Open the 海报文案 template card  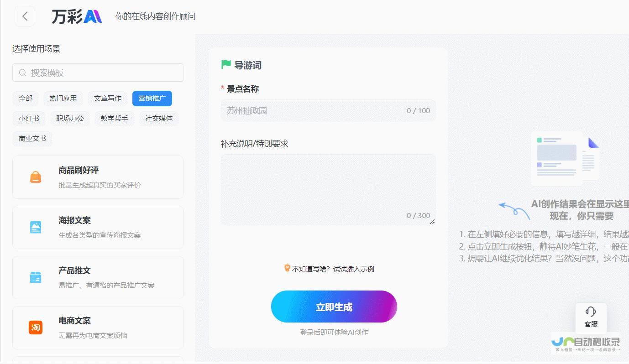(x=98, y=227)
